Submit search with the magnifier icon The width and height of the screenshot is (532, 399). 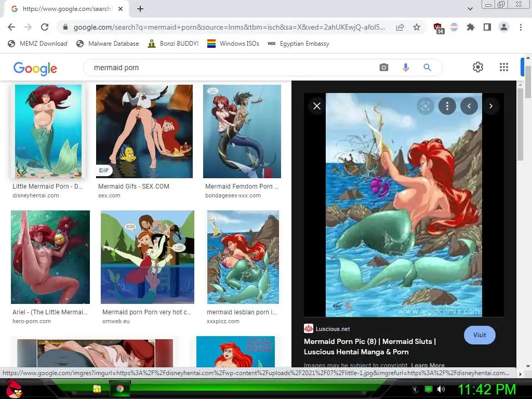pos(427,68)
